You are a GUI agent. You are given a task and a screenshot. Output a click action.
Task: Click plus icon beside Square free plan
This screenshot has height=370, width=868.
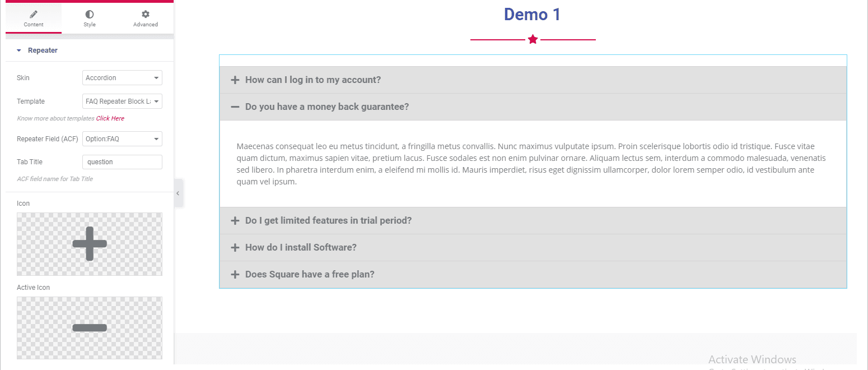[235, 275]
